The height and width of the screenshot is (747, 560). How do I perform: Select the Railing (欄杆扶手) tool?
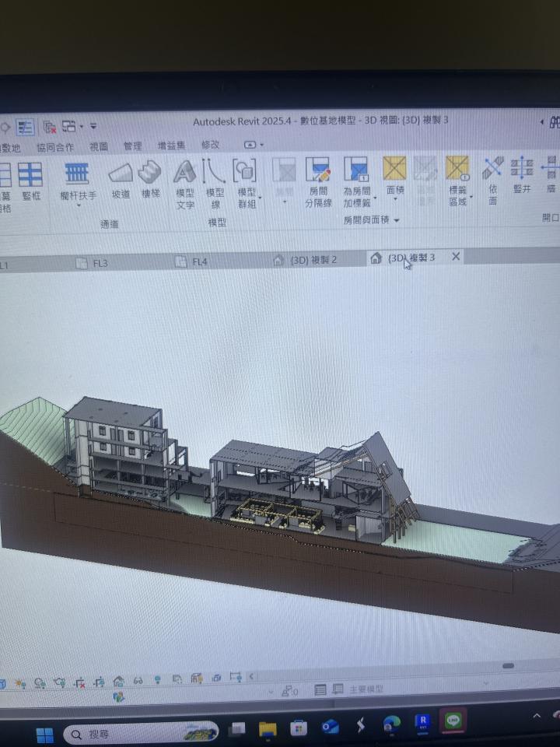pyautogui.click(x=78, y=179)
